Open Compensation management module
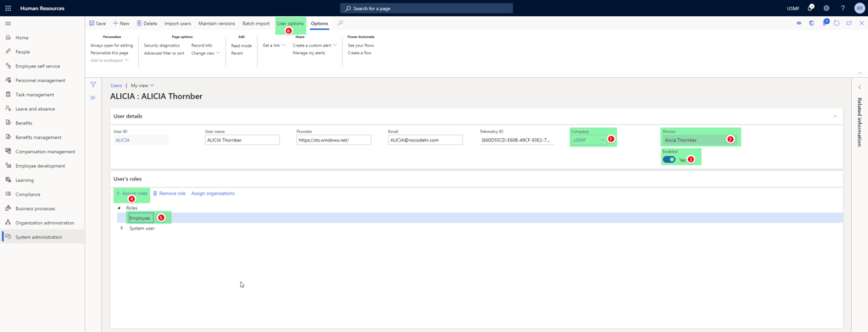 45,152
